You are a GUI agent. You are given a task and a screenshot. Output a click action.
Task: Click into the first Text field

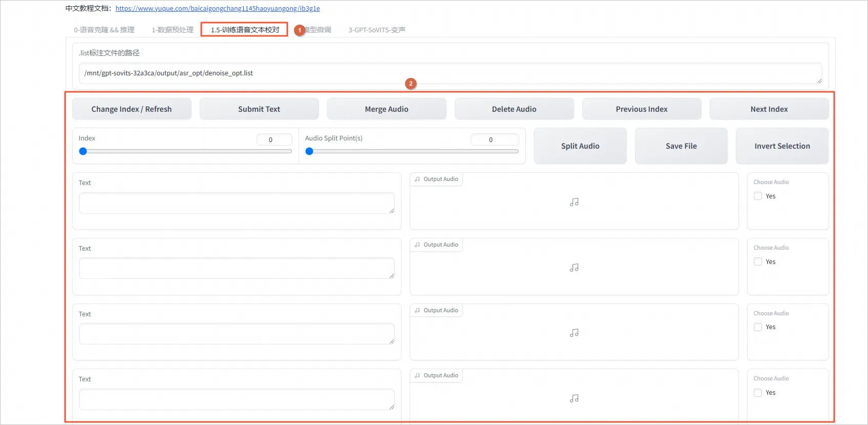pos(237,203)
